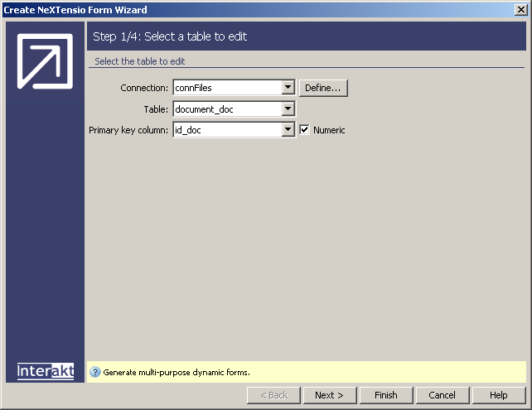The width and height of the screenshot is (532, 410).
Task: Open the Table dropdown arrow
Action: [x=288, y=109]
